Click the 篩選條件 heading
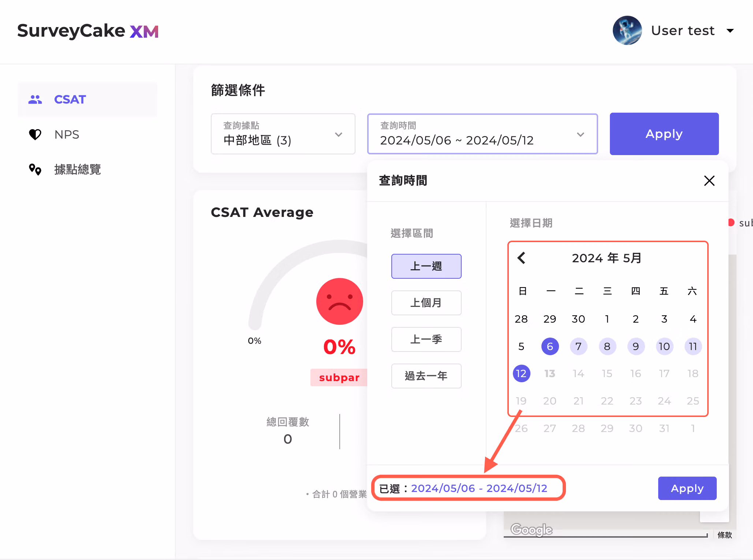Viewport: 753px width, 560px height. pos(238,90)
